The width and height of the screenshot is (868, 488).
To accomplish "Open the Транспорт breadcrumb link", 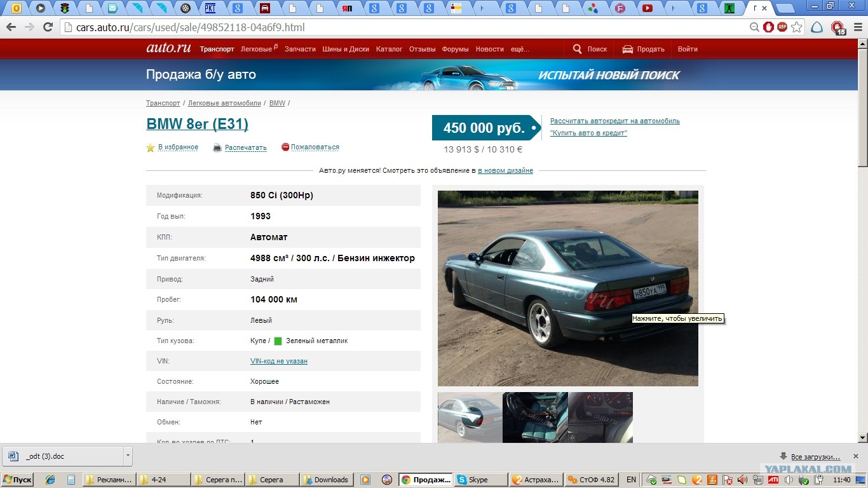I will click(x=163, y=103).
